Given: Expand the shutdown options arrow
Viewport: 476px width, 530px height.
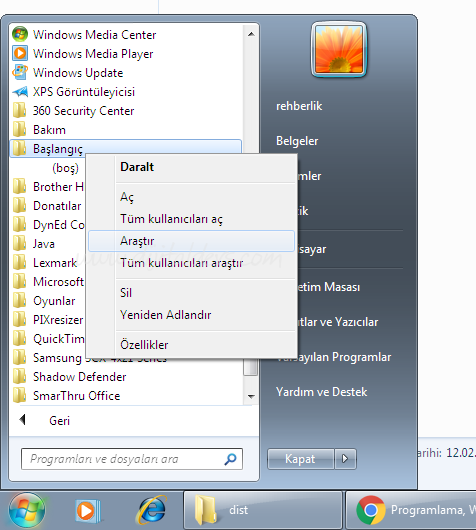Looking at the screenshot, I should pyautogui.click(x=345, y=459).
